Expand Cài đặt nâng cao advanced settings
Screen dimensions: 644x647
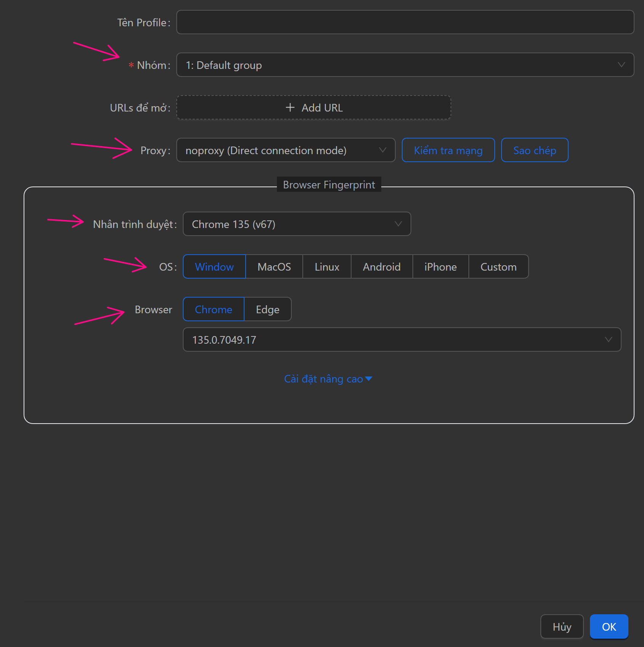click(328, 379)
